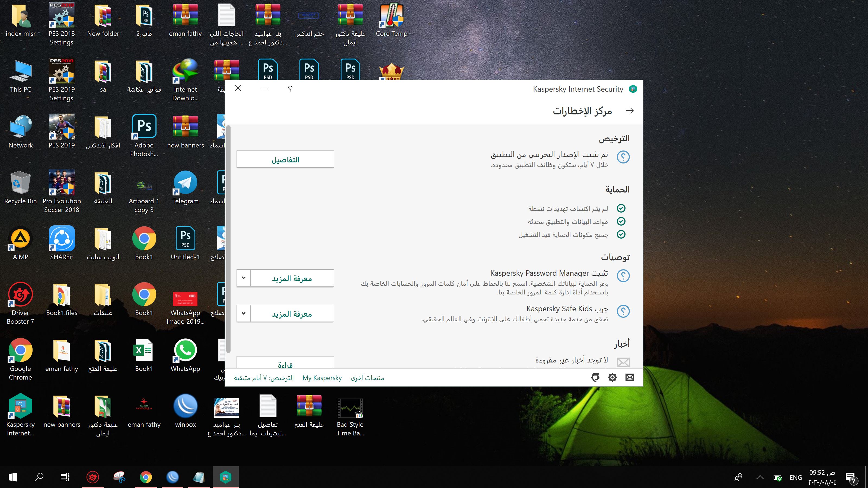Open the Windows Start menu
Image resolution: width=868 pixels, height=488 pixels.
[x=13, y=477]
